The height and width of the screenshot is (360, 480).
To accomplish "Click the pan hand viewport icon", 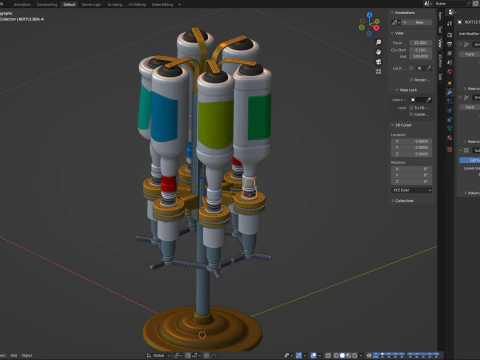I will [378, 52].
